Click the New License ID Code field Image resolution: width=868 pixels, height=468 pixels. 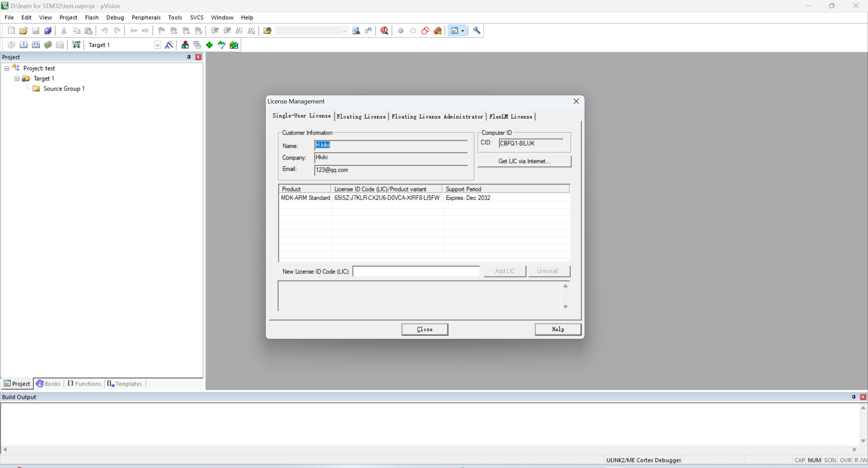pos(416,271)
